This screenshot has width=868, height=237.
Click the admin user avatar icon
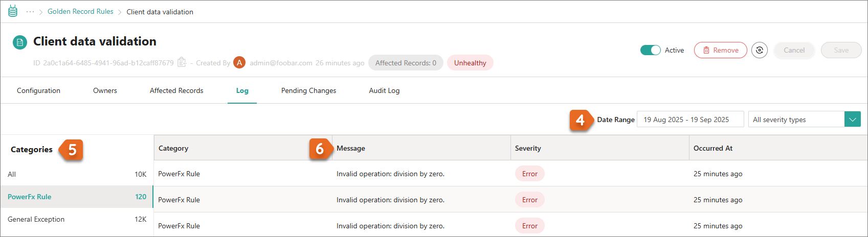click(239, 62)
